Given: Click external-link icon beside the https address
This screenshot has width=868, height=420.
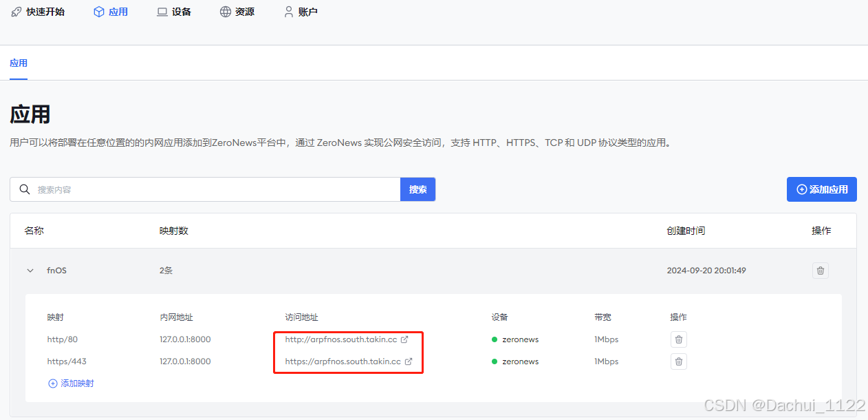Looking at the screenshot, I should pyautogui.click(x=409, y=361).
